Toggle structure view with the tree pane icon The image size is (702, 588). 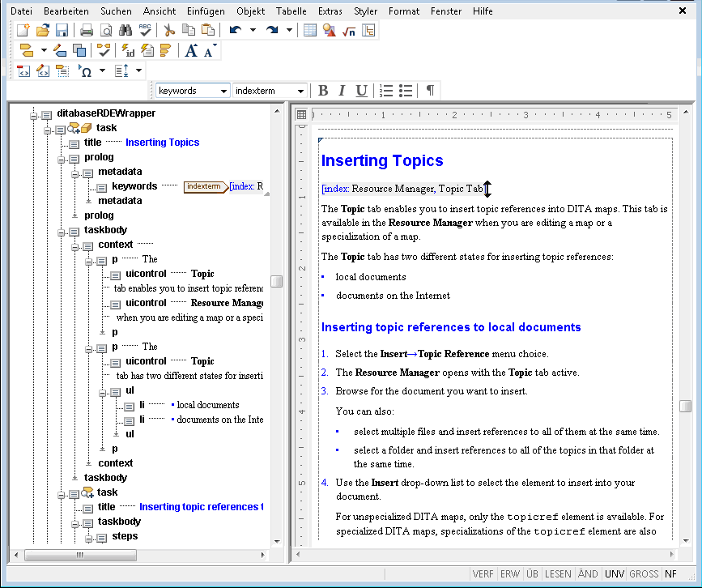[368, 31]
